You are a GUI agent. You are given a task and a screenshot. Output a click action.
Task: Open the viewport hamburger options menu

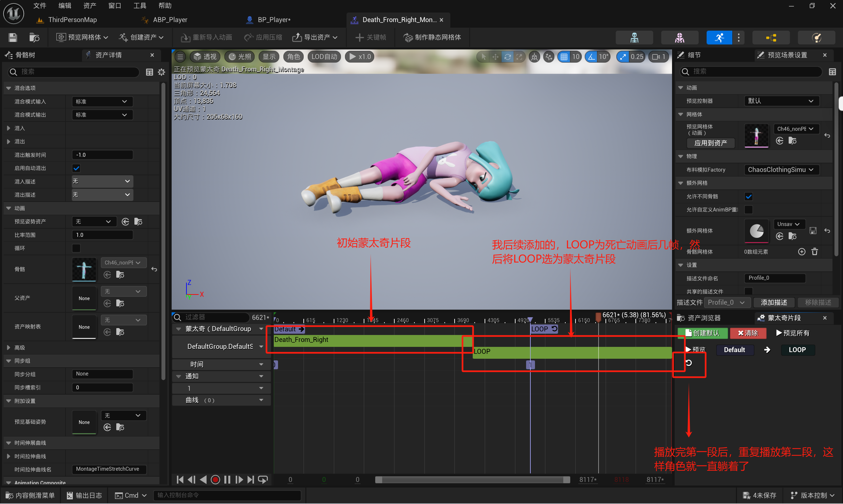(180, 57)
